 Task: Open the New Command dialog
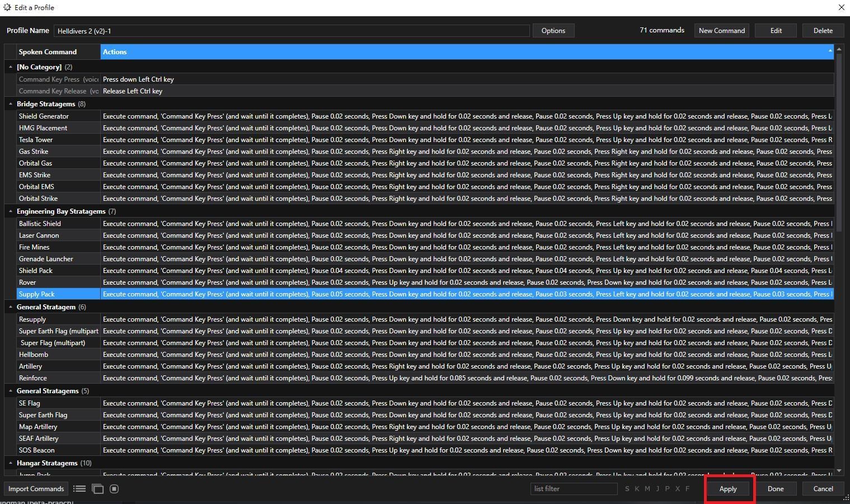pyautogui.click(x=721, y=31)
